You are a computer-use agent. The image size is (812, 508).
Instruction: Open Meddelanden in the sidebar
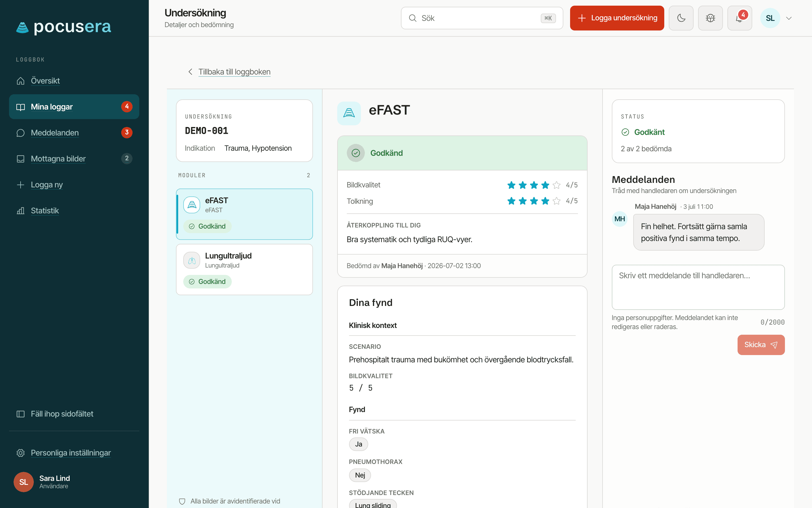[74, 132]
